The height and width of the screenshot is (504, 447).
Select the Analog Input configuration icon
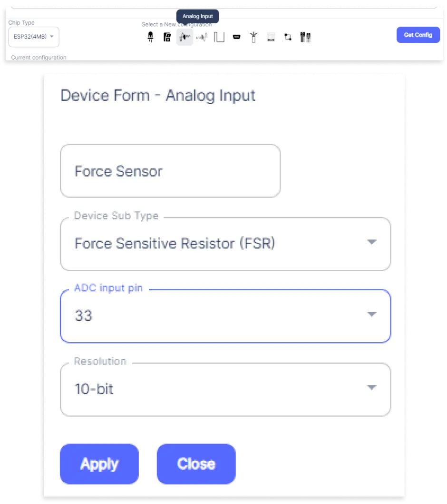click(185, 37)
